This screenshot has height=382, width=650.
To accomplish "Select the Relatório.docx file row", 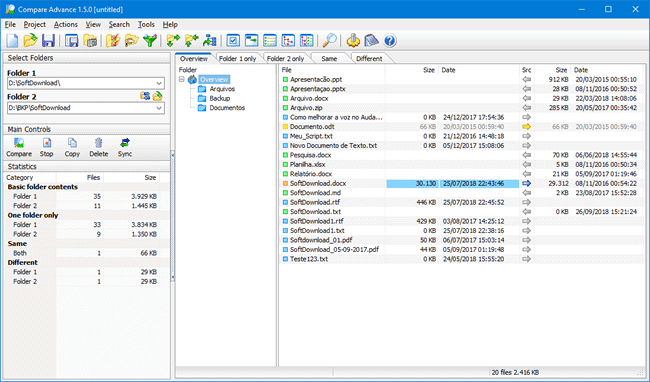I will [x=462, y=174].
